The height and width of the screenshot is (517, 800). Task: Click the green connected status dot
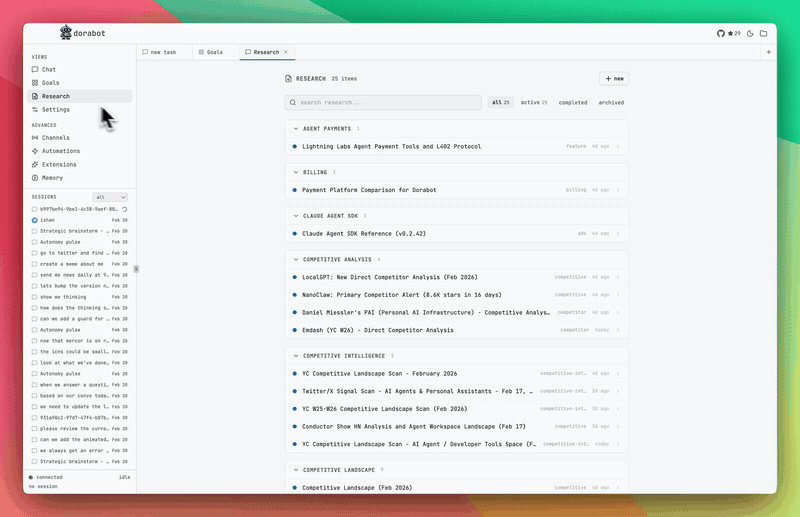pyautogui.click(x=31, y=477)
